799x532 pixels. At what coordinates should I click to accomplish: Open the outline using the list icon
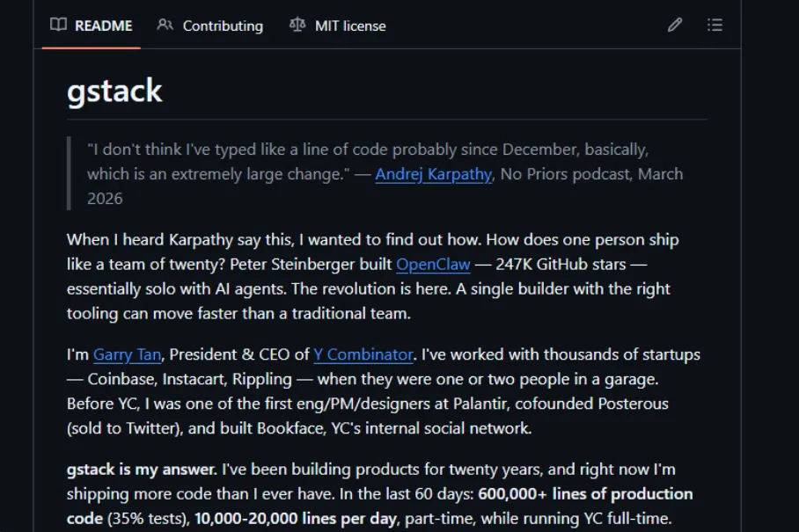(715, 26)
